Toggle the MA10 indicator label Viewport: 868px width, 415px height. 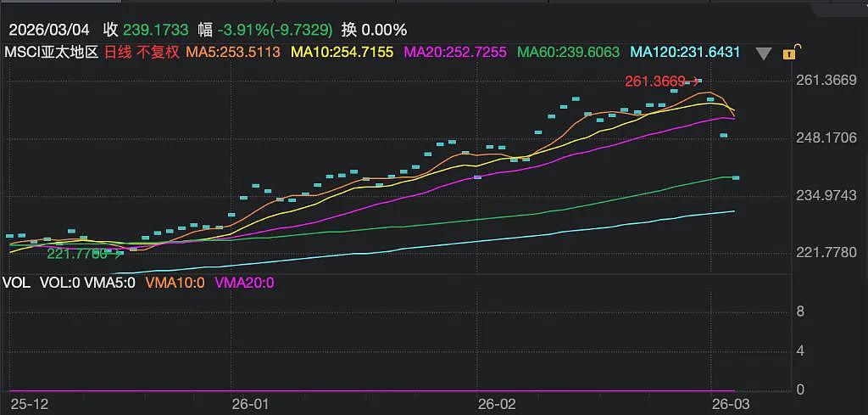click(x=342, y=53)
